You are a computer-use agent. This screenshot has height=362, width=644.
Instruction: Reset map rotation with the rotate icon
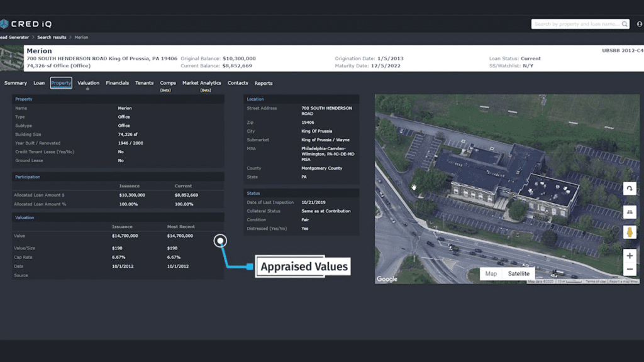pos(630,189)
